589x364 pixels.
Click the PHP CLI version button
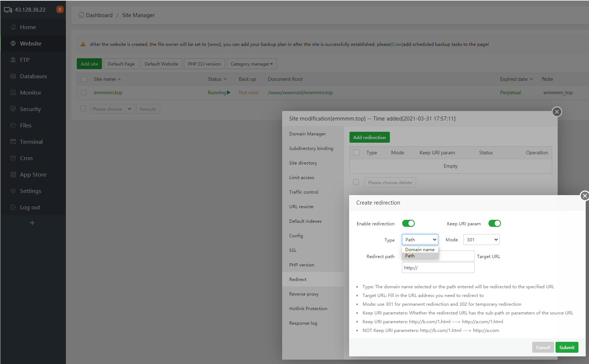(x=204, y=64)
